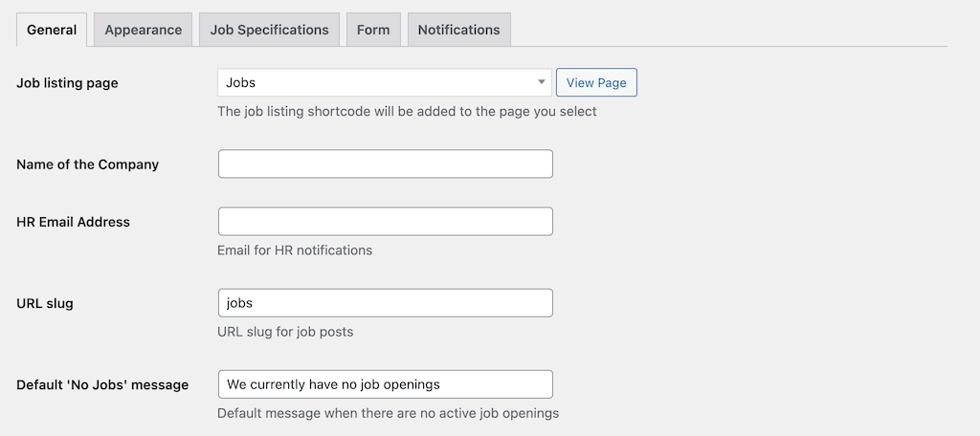Expand the Job listing page dropdown arrow
Viewport: 980px width, 436px height.
click(542, 82)
